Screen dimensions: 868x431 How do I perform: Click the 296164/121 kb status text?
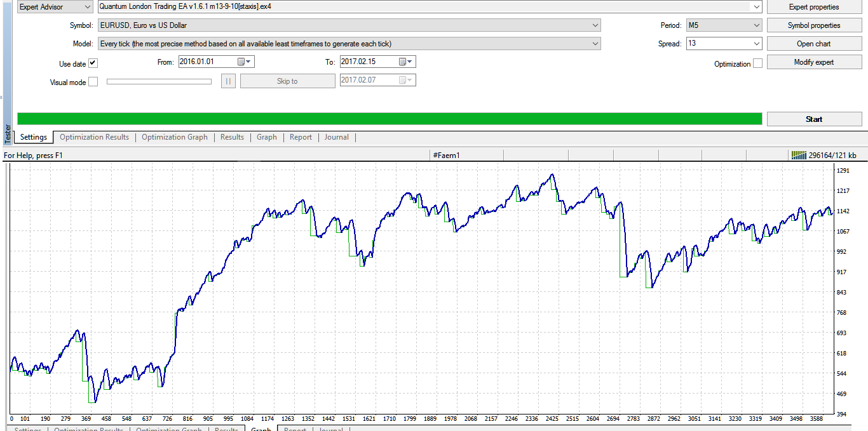pos(832,155)
